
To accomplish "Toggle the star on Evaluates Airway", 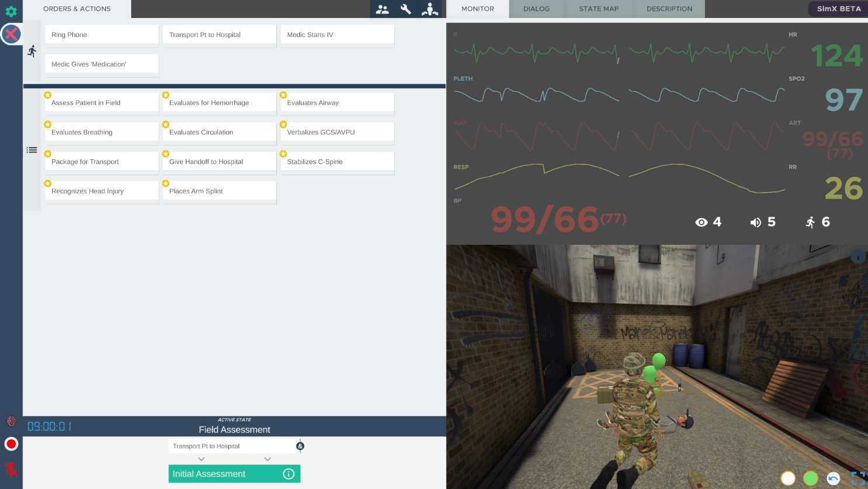I will 283,95.
